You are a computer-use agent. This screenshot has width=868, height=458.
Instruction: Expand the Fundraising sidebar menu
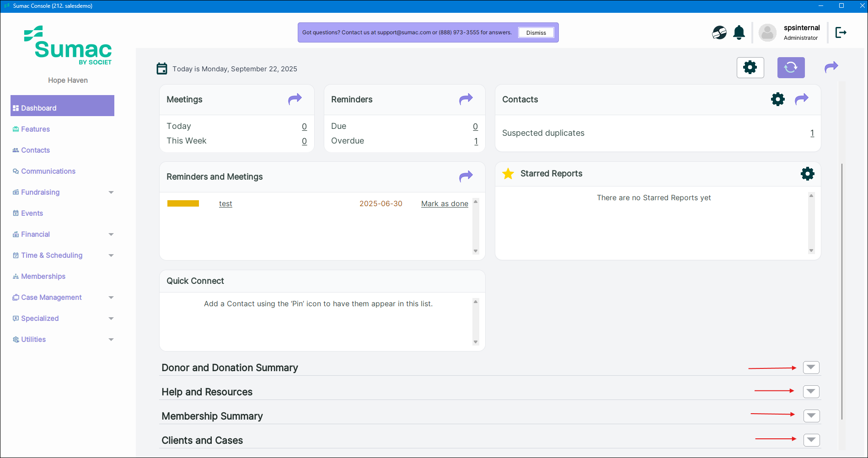[111, 192]
